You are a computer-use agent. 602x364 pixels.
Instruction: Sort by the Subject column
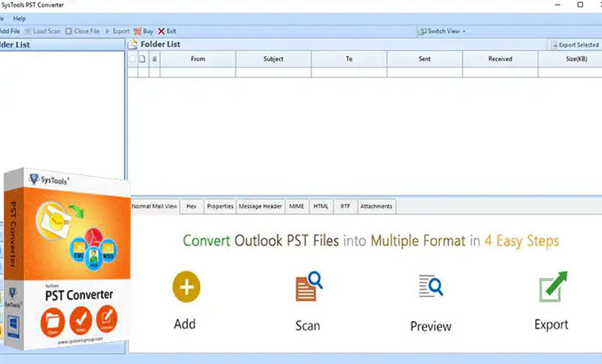pos(273,59)
